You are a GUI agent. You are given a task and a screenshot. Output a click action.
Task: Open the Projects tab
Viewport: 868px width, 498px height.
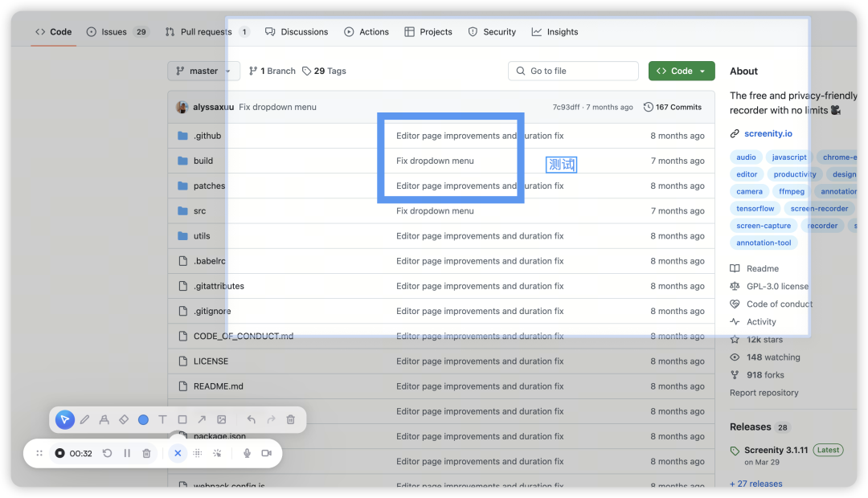pos(428,32)
